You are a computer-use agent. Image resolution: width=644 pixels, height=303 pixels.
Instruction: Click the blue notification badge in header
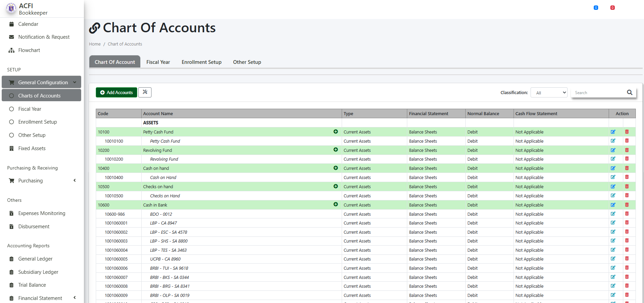596,8
